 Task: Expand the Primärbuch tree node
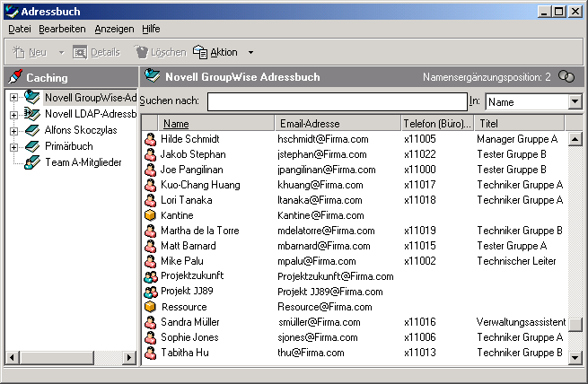13,147
